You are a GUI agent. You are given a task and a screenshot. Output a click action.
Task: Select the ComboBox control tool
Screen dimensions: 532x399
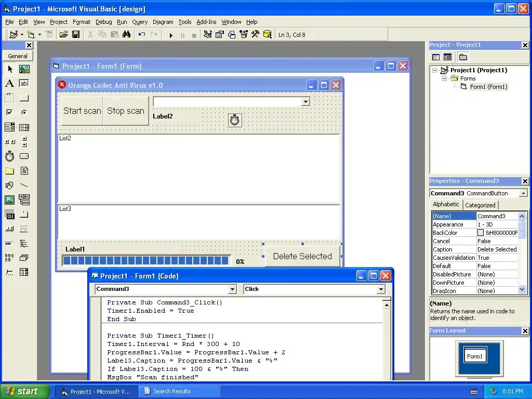coord(10,127)
